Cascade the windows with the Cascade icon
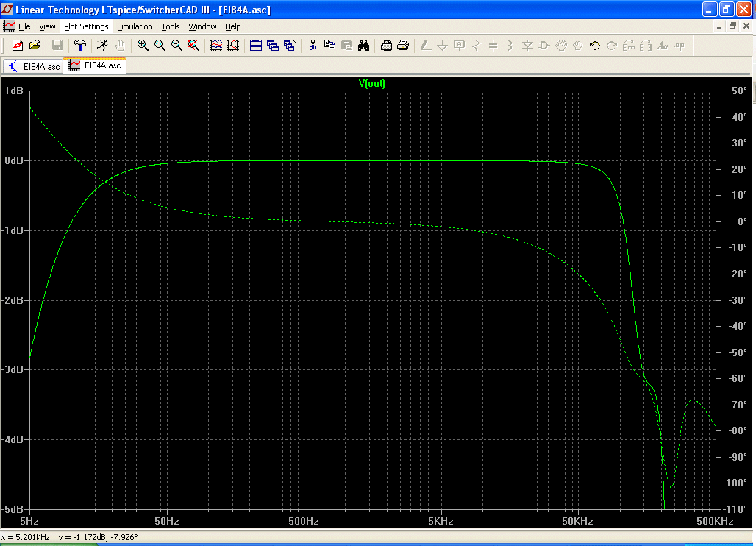Viewport: 756px width, 546px height. [x=273, y=46]
